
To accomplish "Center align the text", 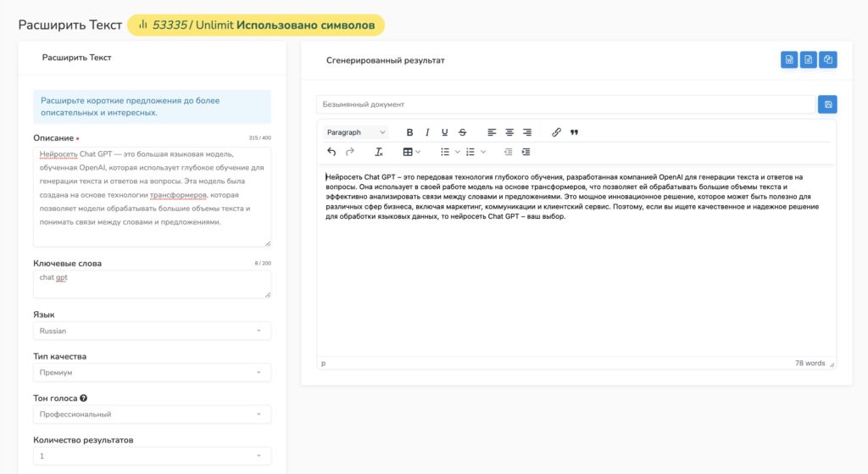I will click(x=509, y=132).
